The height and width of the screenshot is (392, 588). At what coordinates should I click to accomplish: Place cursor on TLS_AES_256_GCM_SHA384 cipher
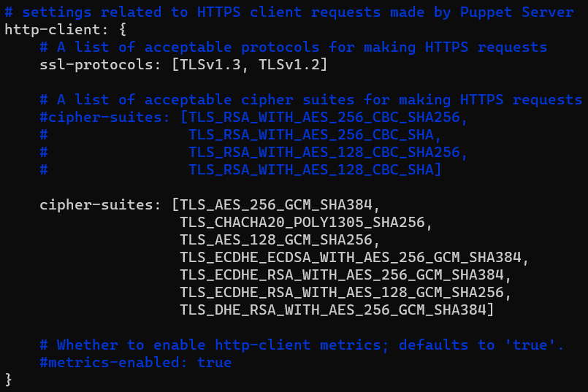(x=276, y=204)
